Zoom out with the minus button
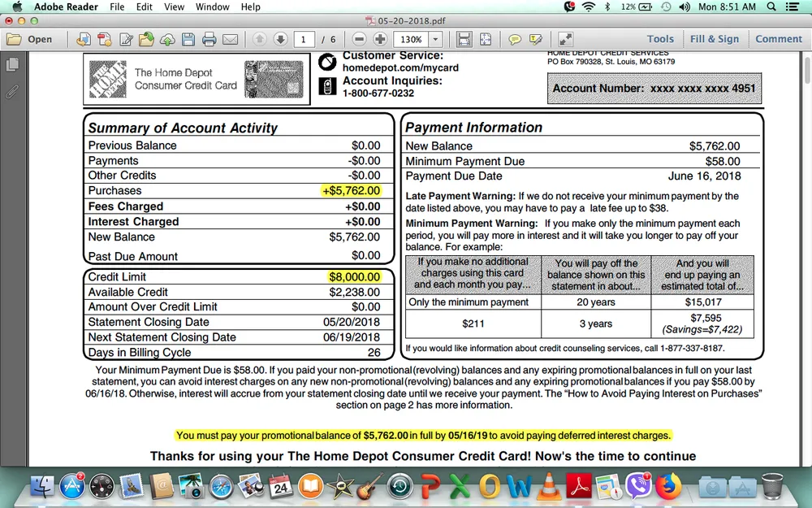 click(357, 39)
